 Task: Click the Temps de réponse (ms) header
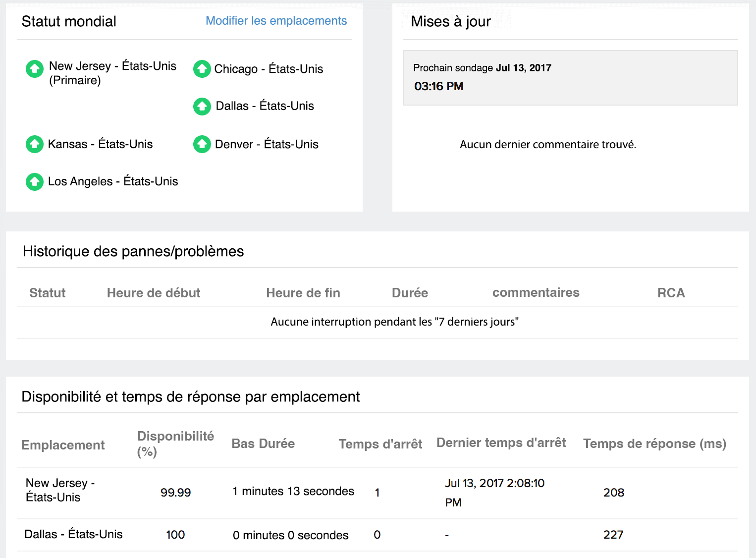(x=654, y=444)
